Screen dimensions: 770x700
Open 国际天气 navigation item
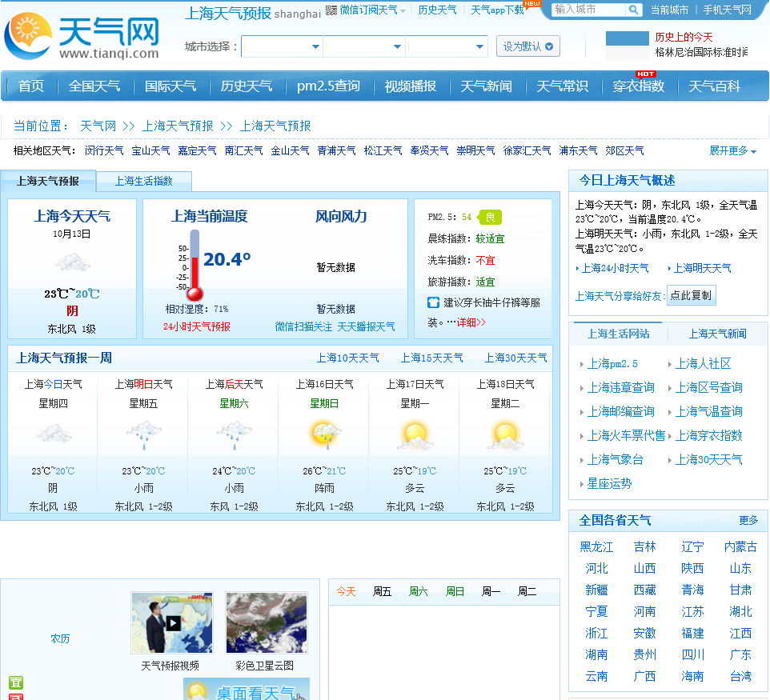170,86
